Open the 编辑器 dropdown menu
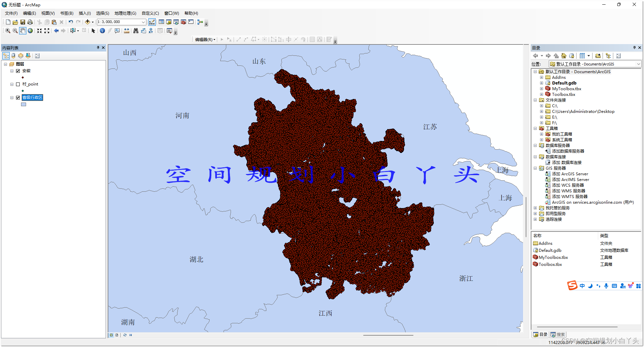Image resolution: width=644 pixels, height=347 pixels. (205, 39)
